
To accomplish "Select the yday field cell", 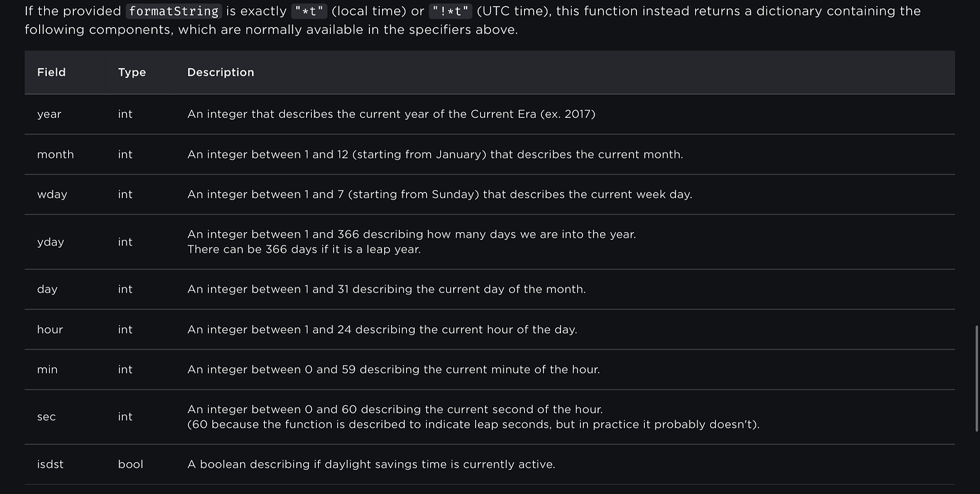I will pos(50,242).
